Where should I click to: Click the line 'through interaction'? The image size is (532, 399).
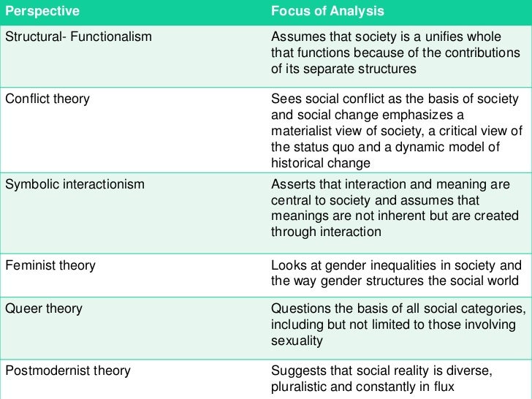click(326, 232)
